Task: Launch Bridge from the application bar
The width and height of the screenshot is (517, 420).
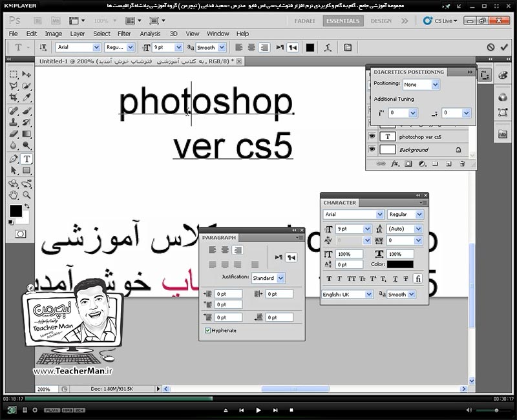Action: tap(38, 21)
